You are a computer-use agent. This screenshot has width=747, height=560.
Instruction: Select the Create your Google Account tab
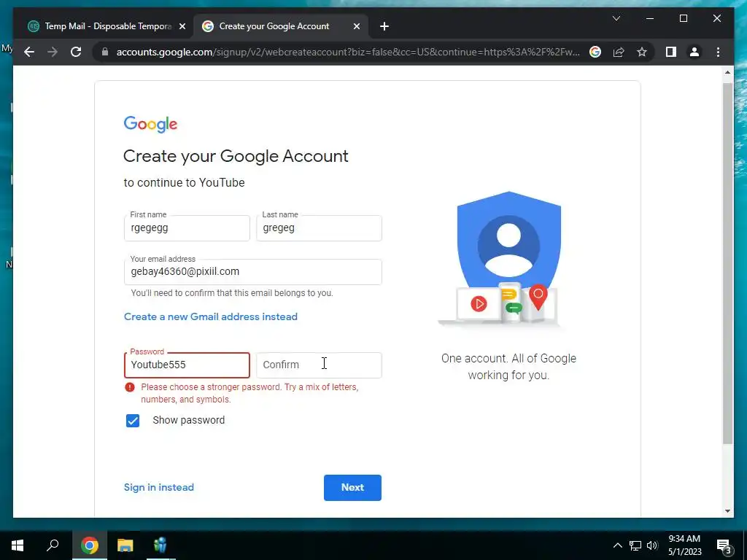280,26
